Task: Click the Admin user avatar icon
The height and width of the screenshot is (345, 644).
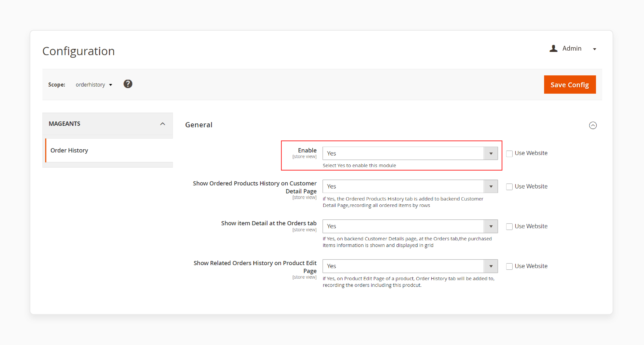Action: [553, 48]
